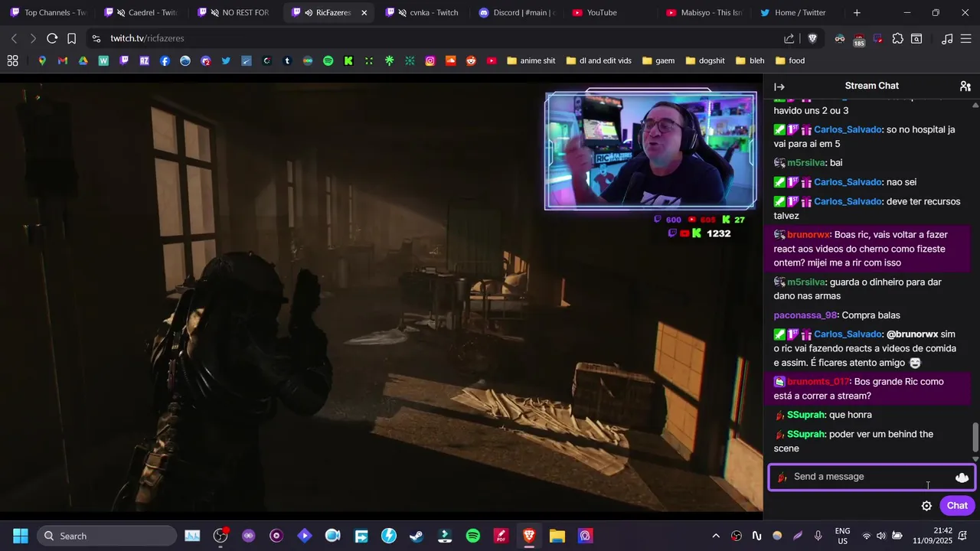This screenshot has width=980, height=551.
Task: Click the @brunorwx mention in chat
Action: tap(912, 334)
